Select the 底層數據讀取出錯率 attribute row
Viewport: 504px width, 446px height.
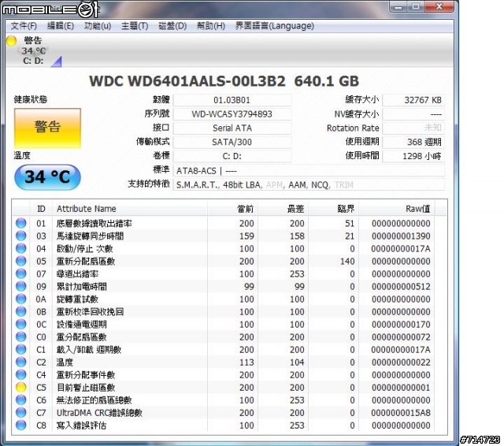(225, 223)
